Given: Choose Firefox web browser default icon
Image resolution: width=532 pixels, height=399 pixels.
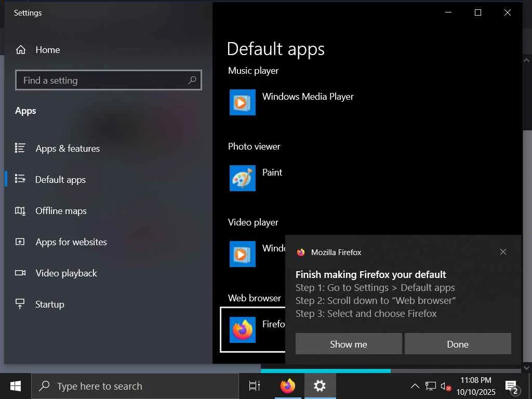Looking at the screenshot, I should point(242,330).
